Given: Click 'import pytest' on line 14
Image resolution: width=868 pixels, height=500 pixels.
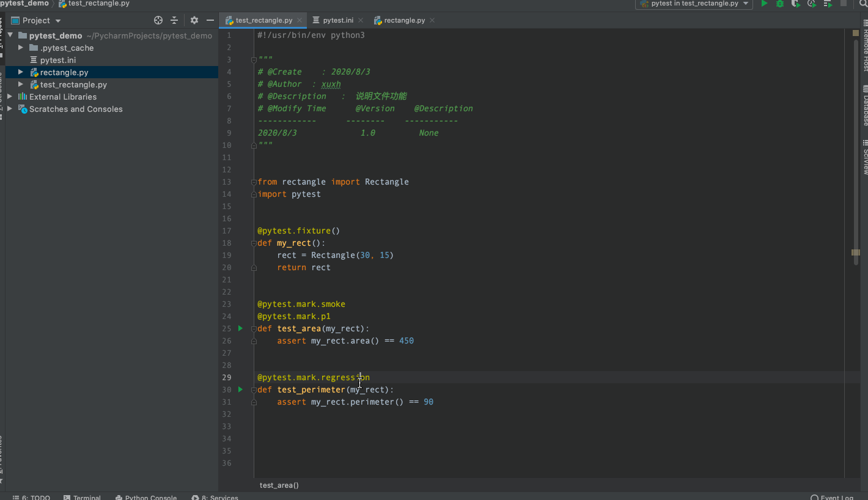Looking at the screenshot, I should point(289,194).
